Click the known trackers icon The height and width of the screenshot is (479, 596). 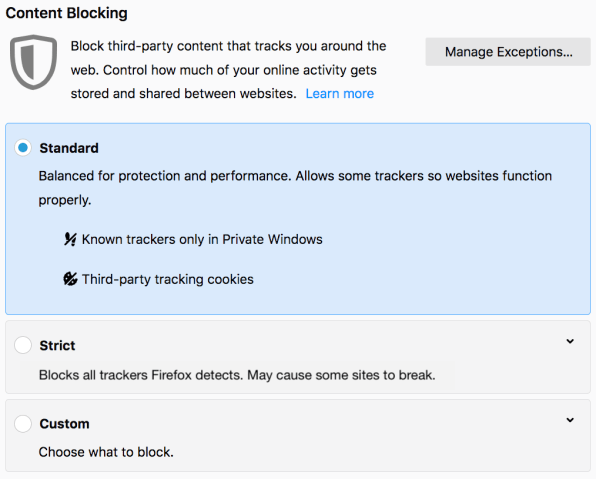click(70, 239)
